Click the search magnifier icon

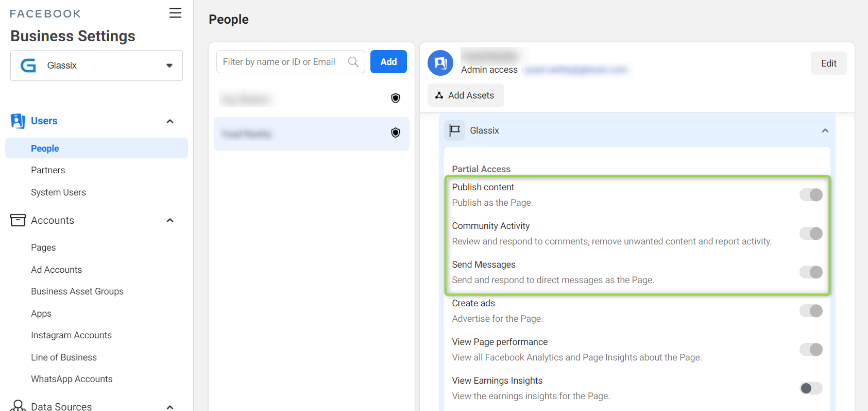[x=353, y=62]
